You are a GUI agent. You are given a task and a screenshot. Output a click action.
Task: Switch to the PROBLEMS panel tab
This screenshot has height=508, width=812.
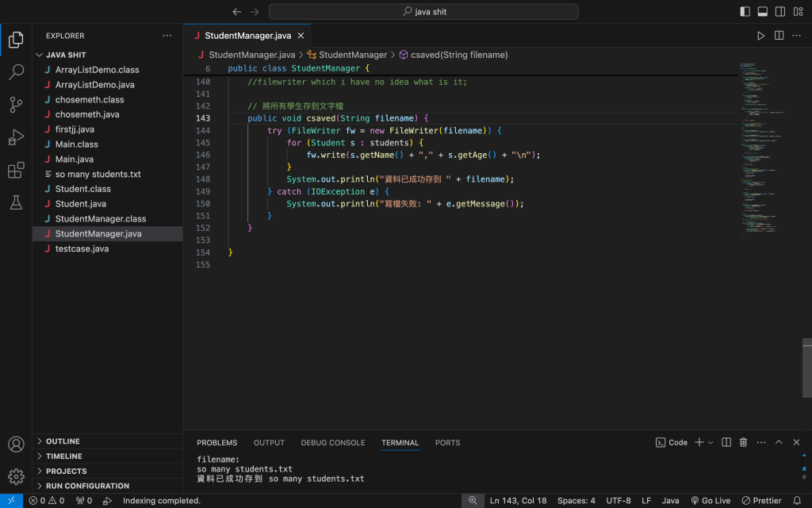[217, 443]
